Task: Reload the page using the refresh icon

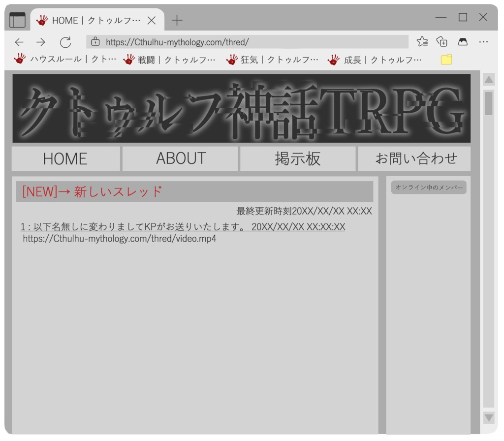Action: click(x=66, y=42)
